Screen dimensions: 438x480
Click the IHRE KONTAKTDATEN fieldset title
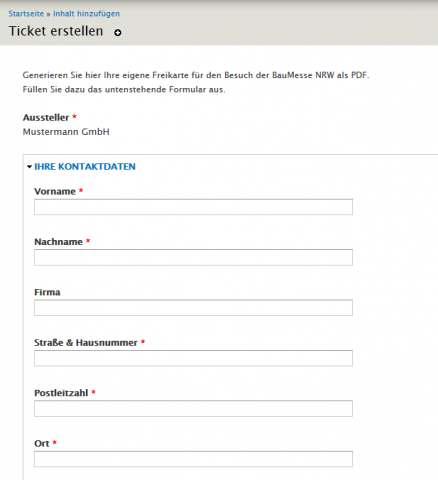(85, 167)
